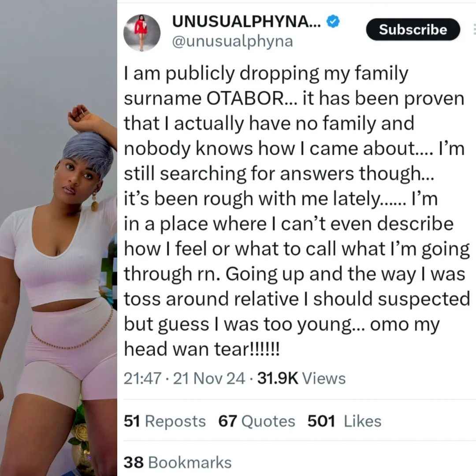Click the Reposts label text
Image resolution: width=476 pixels, height=476 pixels.
point(175,421)
